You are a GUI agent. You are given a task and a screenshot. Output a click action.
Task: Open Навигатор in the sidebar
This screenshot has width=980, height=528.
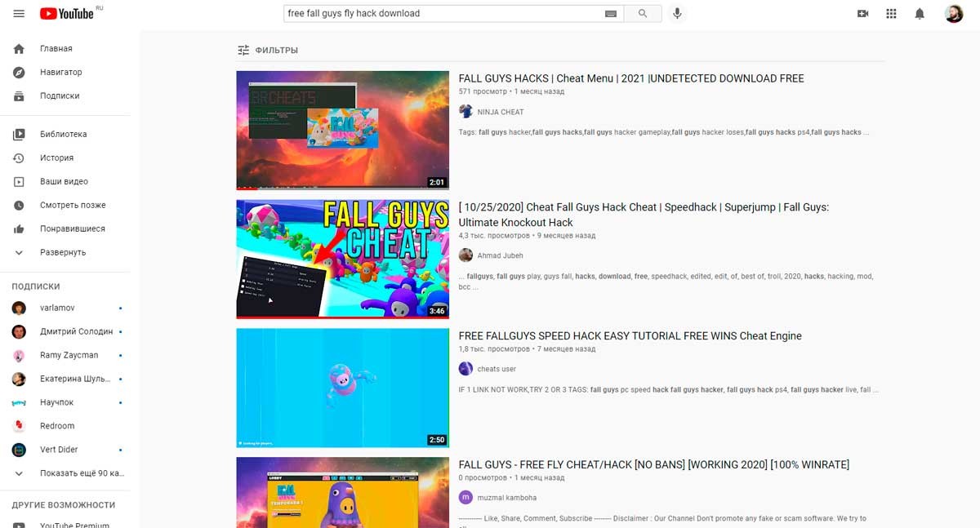61,72
